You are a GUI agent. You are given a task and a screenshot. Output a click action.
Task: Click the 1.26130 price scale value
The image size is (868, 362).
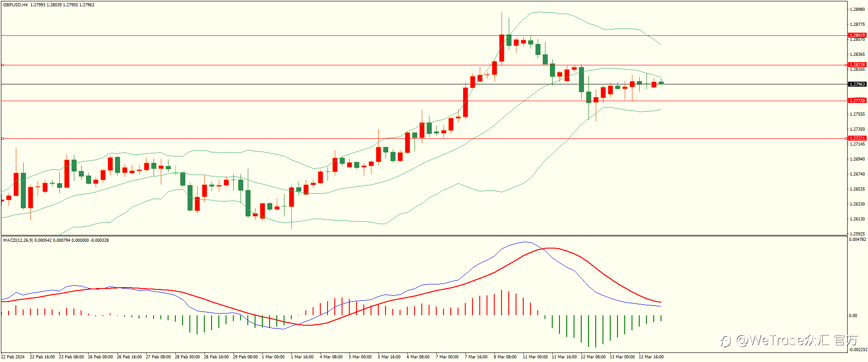857,219
